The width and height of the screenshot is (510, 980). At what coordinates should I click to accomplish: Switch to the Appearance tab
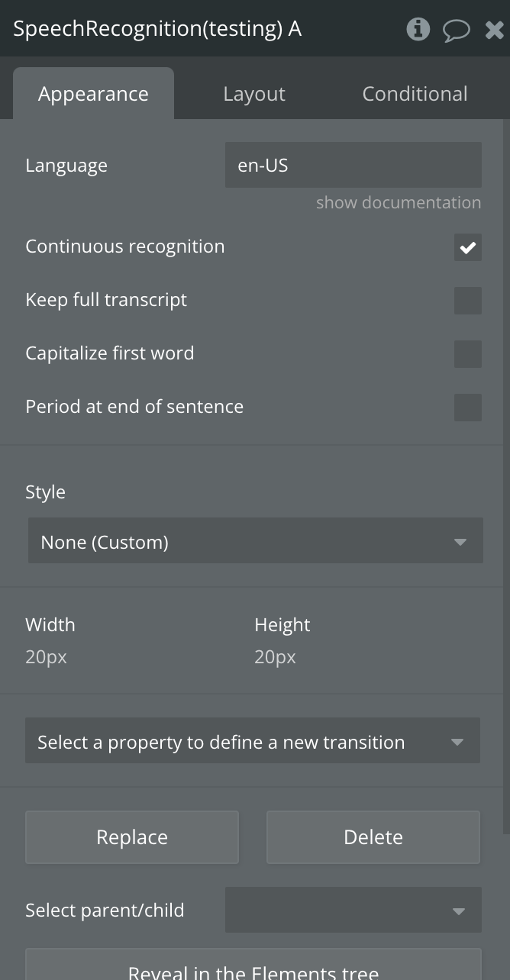(93, 94)
